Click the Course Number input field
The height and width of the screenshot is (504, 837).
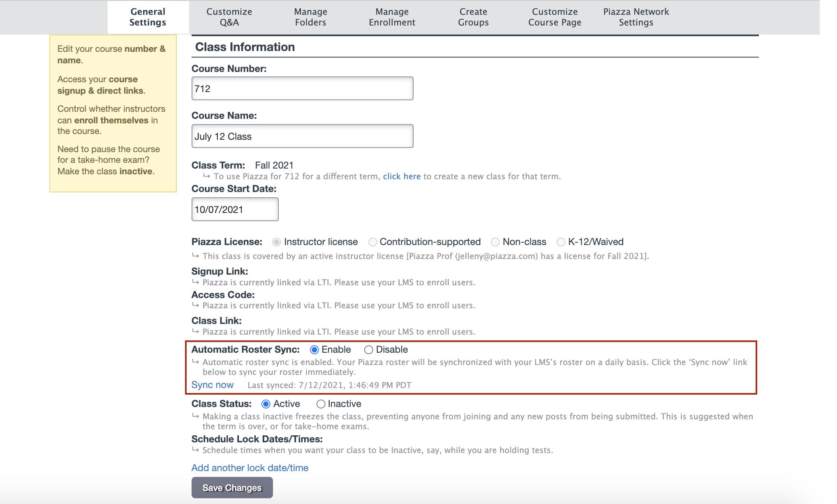tap(302, 88)
